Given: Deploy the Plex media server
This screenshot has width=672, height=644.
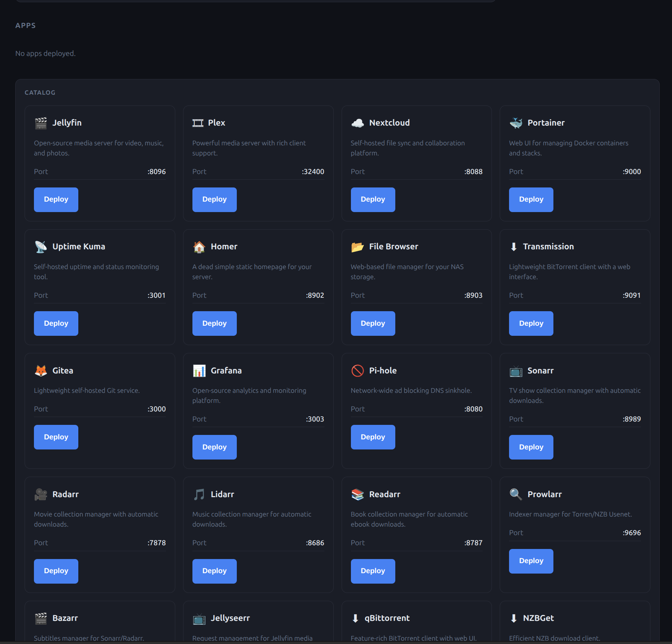Looking at the screenshot, I should 214,199.
